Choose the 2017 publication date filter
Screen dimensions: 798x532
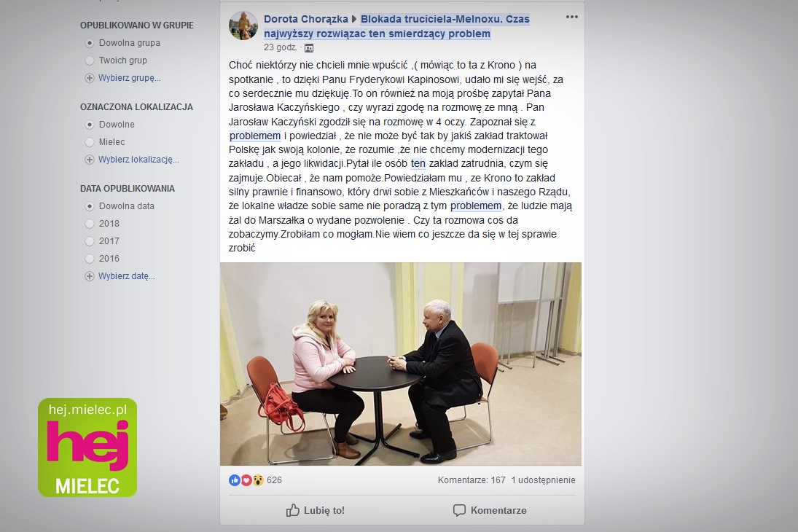tap(90, 240)
